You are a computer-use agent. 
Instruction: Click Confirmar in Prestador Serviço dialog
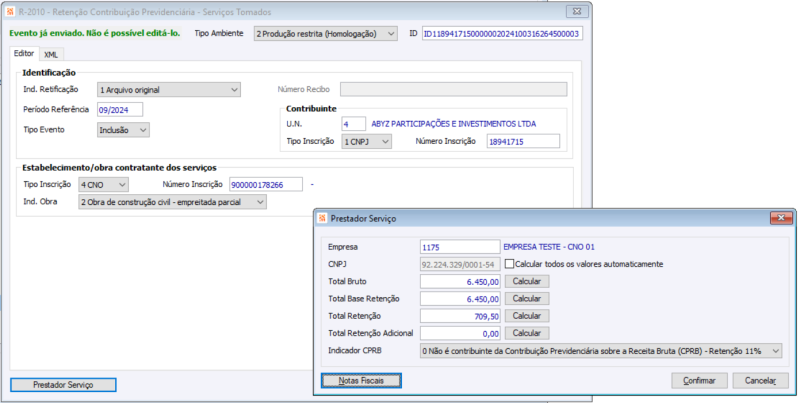[x=699, y=381]
